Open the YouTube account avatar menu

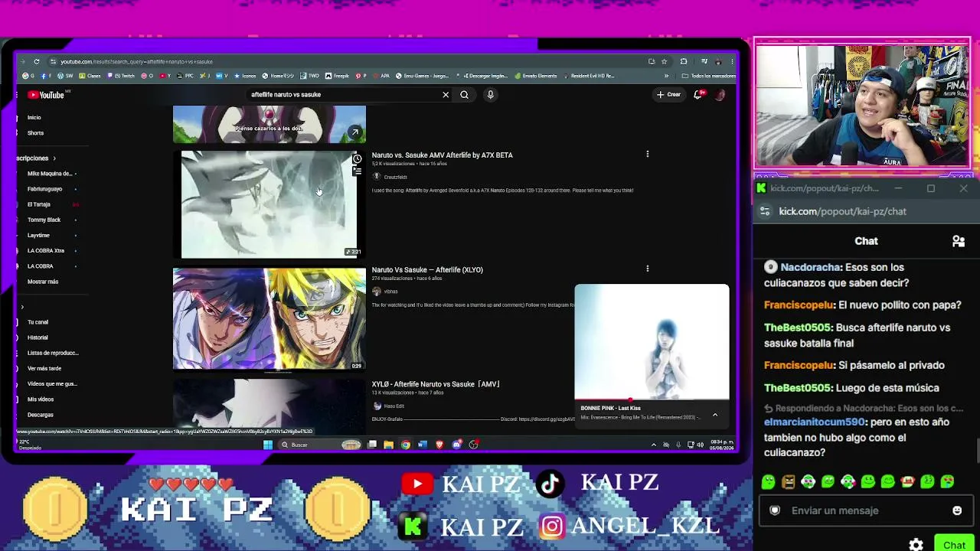[x=720, y=95]
